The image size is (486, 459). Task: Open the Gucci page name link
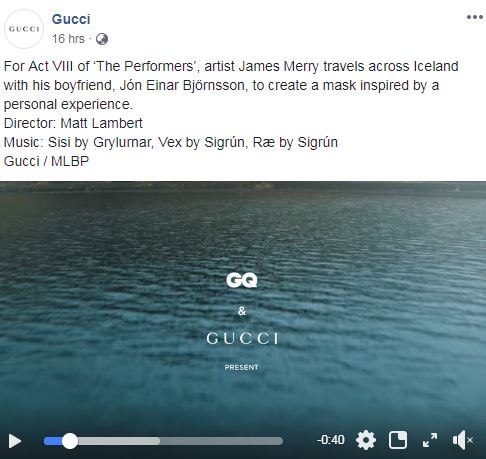[71, 19]
